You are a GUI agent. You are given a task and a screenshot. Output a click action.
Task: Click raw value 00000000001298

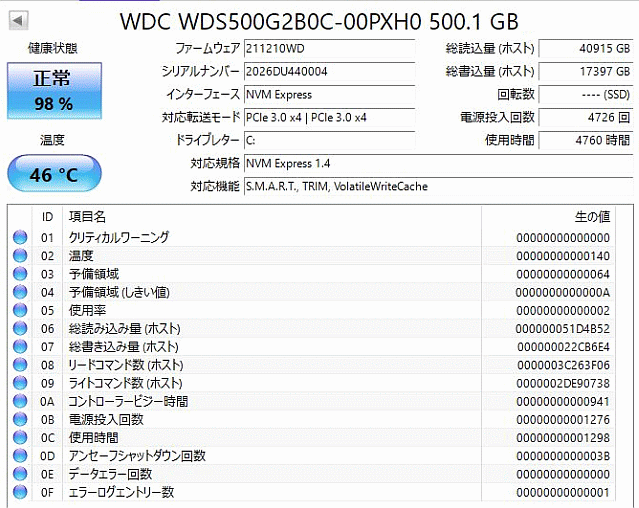click(x=563, y=438)
